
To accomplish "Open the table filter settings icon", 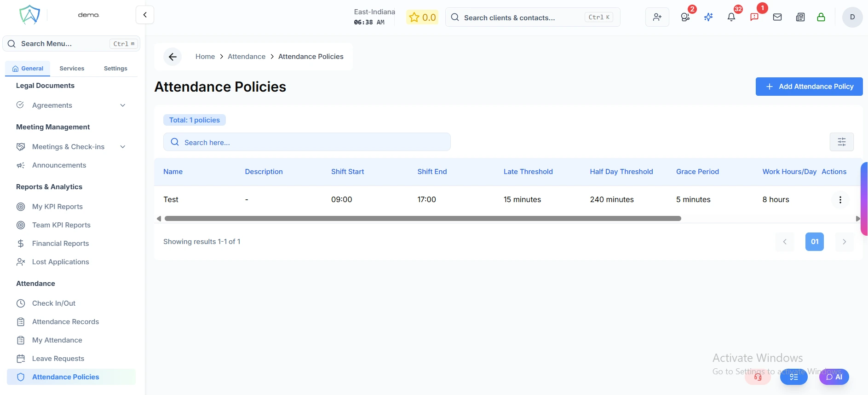I will 841,142.
